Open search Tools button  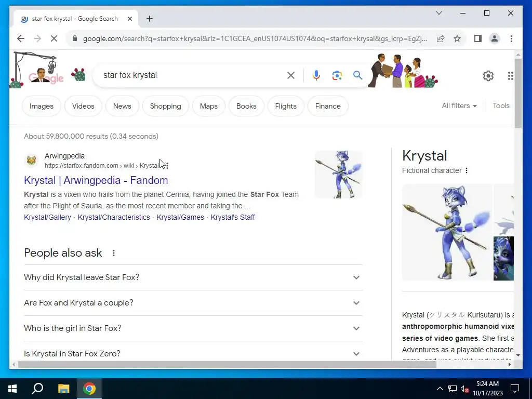click(x=501, y=106)
